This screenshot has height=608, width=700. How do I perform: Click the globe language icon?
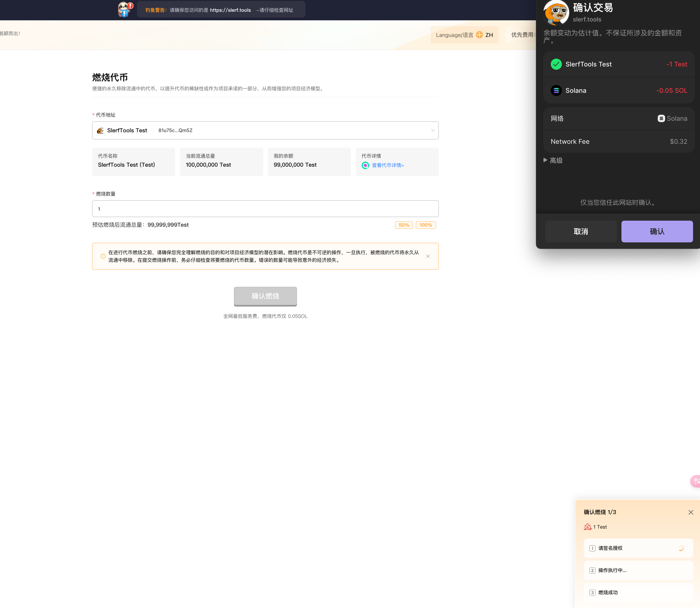479,35
